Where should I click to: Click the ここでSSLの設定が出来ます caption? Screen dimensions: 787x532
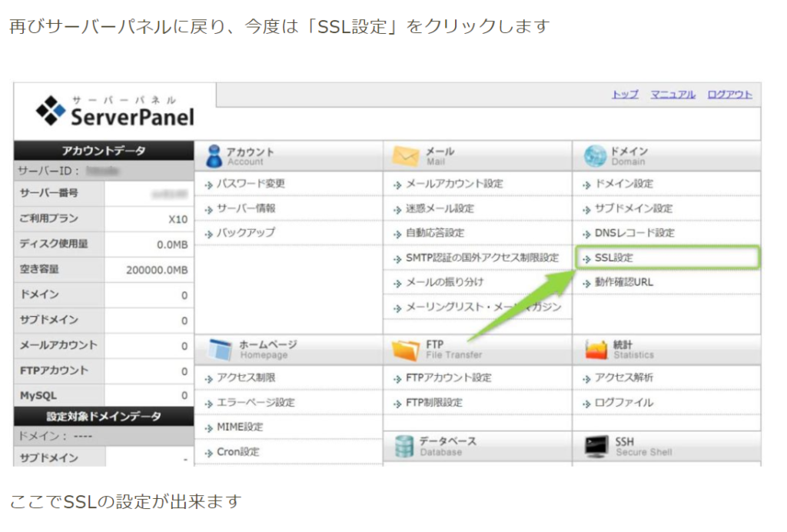(125, 501)
